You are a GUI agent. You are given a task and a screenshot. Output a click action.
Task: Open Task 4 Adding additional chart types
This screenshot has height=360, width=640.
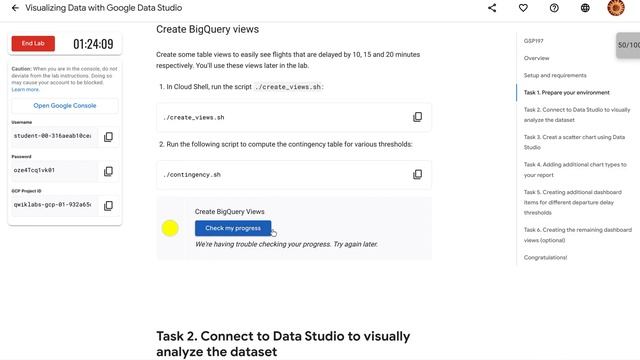pyautogui.click(x=575, y=169)
